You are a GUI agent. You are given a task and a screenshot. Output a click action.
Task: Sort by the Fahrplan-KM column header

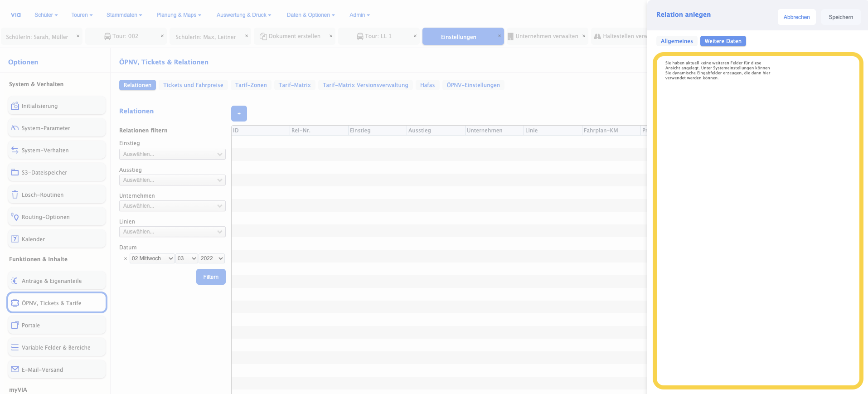601,131
